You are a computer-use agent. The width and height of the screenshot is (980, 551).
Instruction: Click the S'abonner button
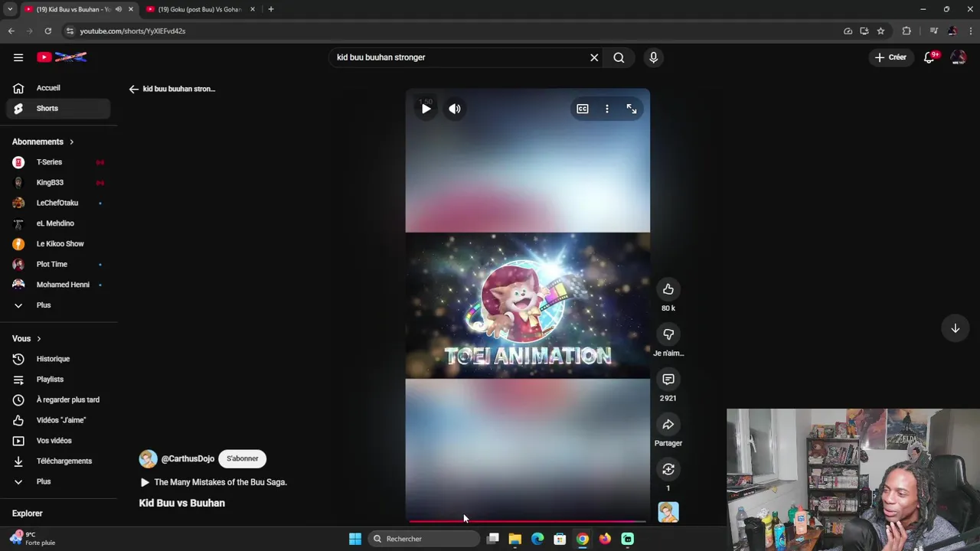coord(242,458)
